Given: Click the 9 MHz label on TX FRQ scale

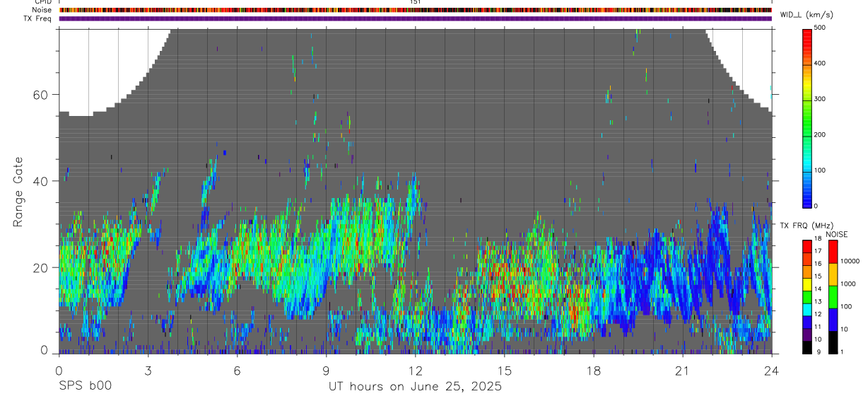Looking at the screenshot, I should coord(819,351).
